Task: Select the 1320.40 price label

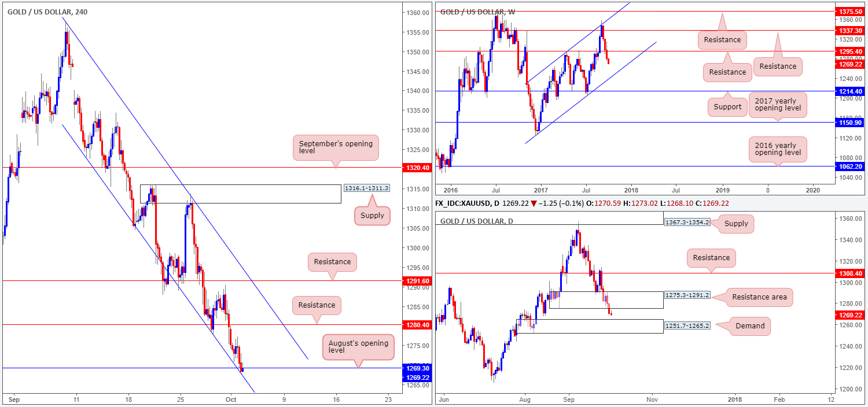Action: (x=417, y=168)
